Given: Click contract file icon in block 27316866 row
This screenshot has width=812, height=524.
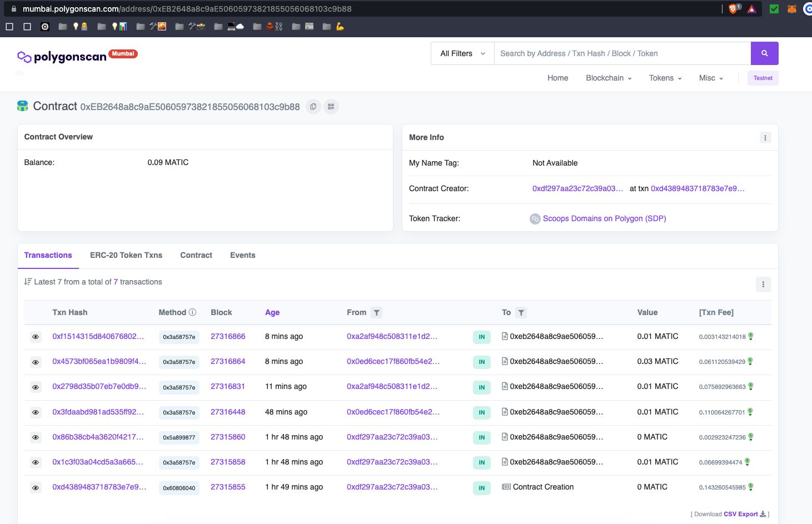Looking at the screenshot, I should 505,336.
